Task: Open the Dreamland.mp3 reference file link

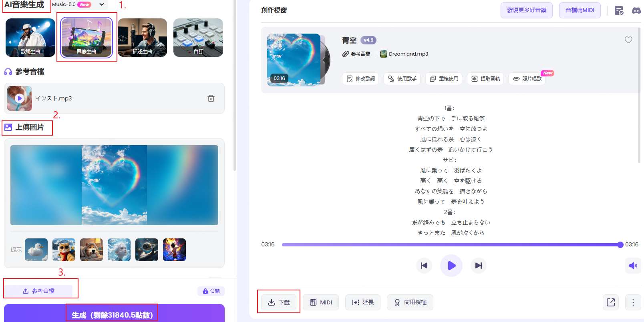Action: click(404, 54)
